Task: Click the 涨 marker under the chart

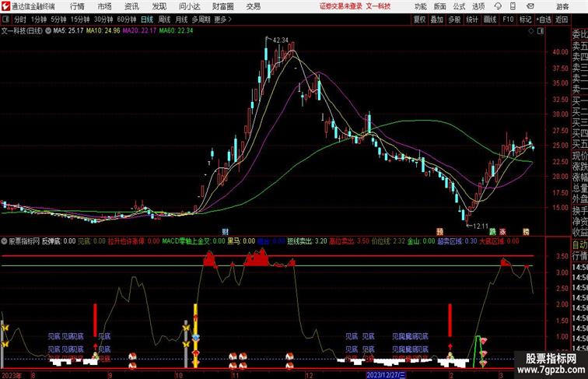Action: pos(502,232)
